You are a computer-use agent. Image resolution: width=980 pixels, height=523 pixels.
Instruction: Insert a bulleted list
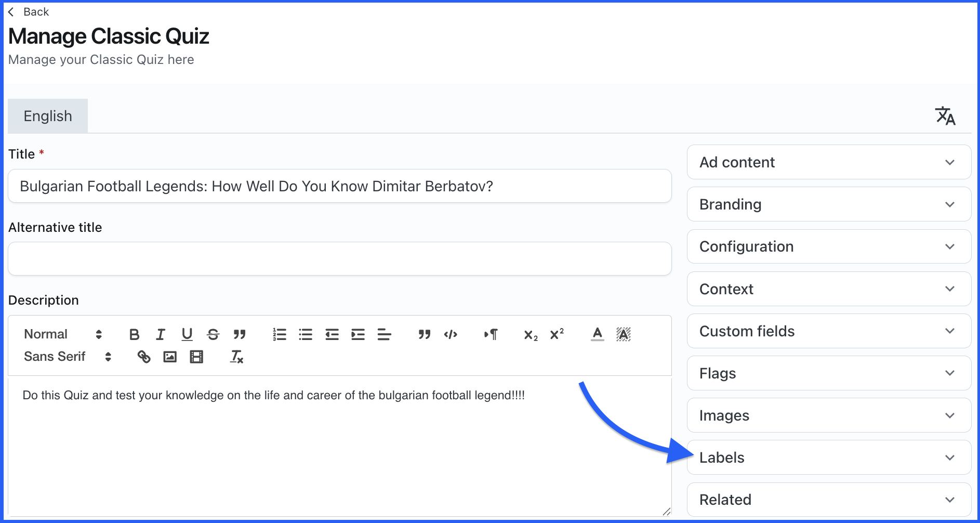pos(306,334)
